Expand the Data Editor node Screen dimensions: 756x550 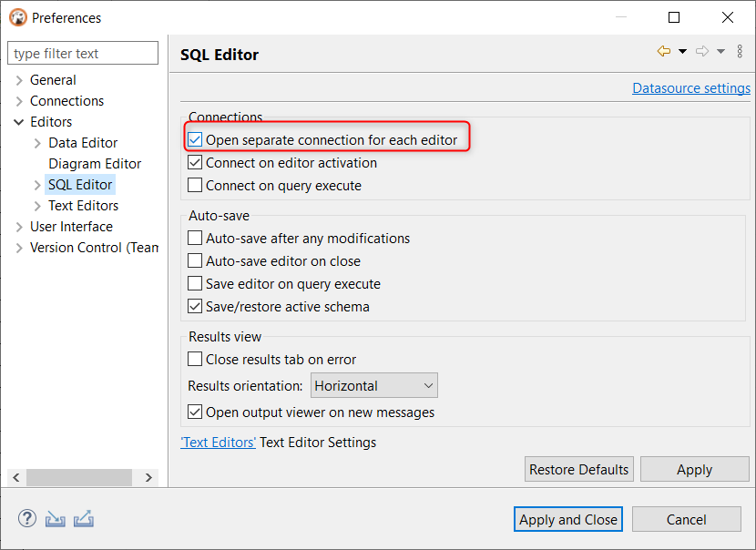coord(37,143)
